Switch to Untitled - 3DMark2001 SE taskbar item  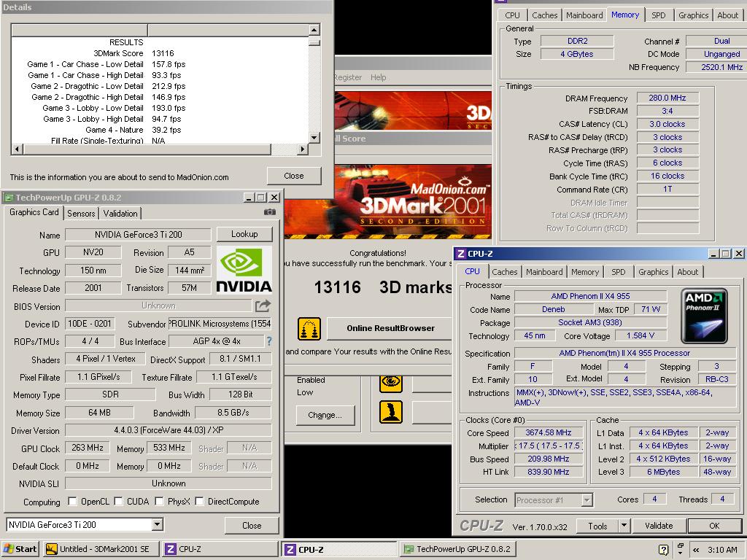pyautogui.click(x=101, y=549)
